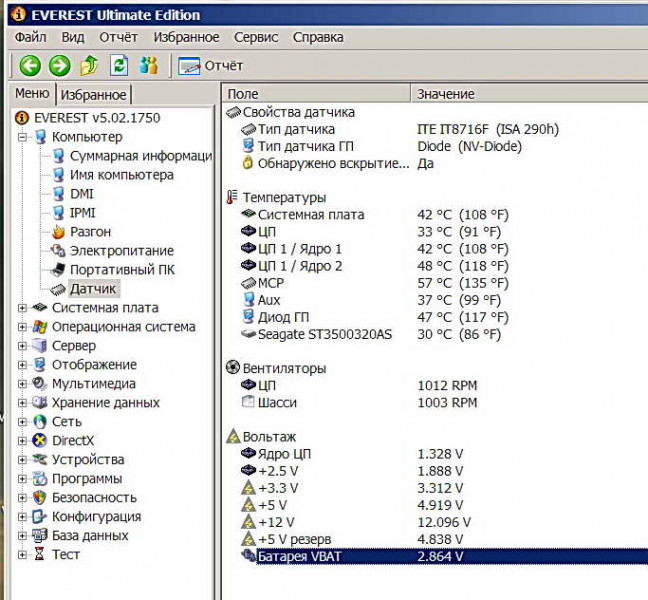The width and height of the screenshot is (648, 600).
Task: Click the green Back arrow toolbar icon
Action: [30, 66]
